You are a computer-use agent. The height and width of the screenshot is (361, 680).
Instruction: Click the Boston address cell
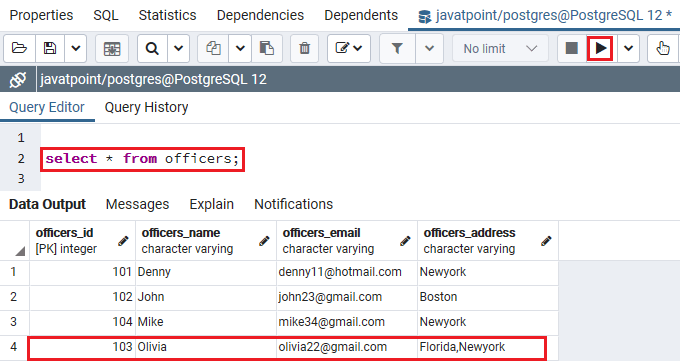[487, 297]
